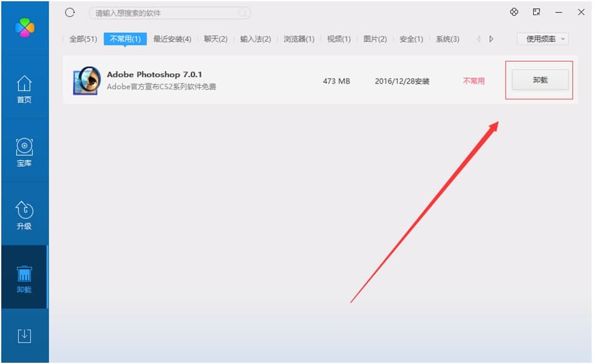
Task: Close the software manager window
Action: [x=581, y=13]
